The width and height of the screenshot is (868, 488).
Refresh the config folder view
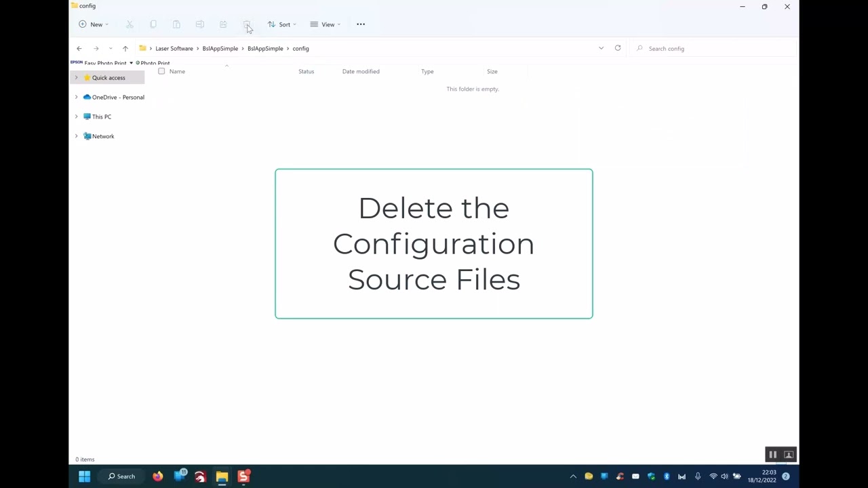tap(618, 48)
